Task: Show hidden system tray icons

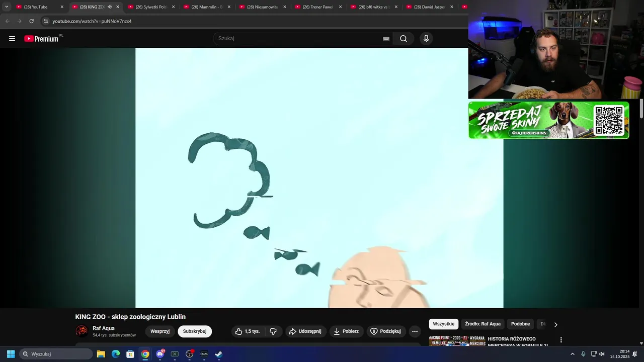Action: click(573, 354)
